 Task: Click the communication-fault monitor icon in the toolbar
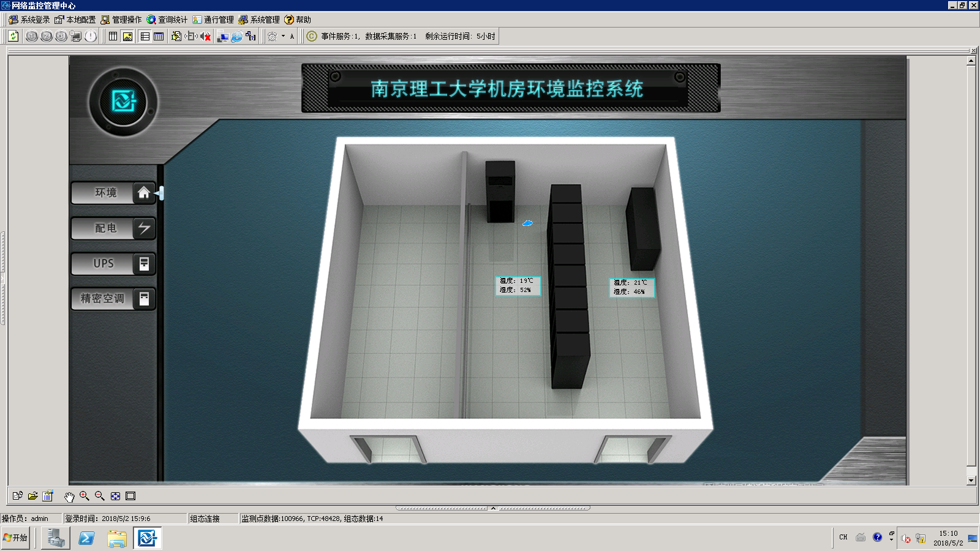pos(76,36)
